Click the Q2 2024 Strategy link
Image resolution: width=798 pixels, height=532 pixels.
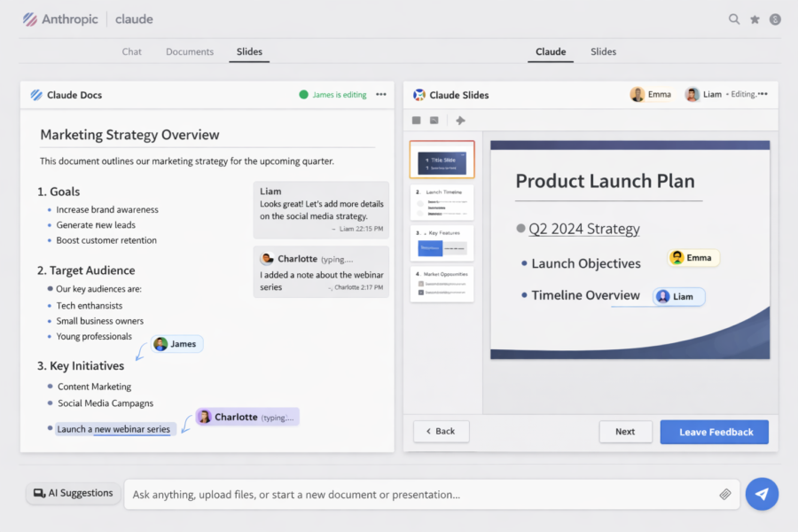(583, 229)
